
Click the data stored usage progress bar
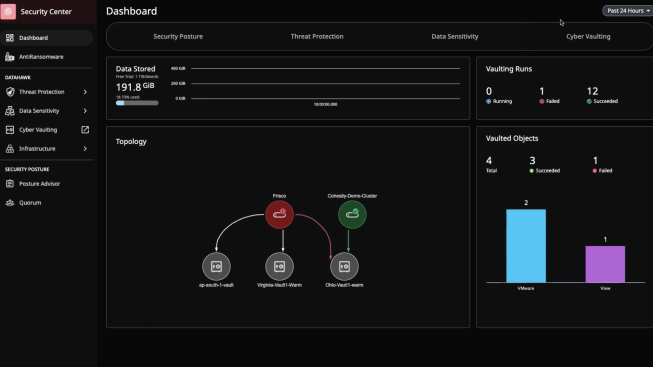[137, 103]
